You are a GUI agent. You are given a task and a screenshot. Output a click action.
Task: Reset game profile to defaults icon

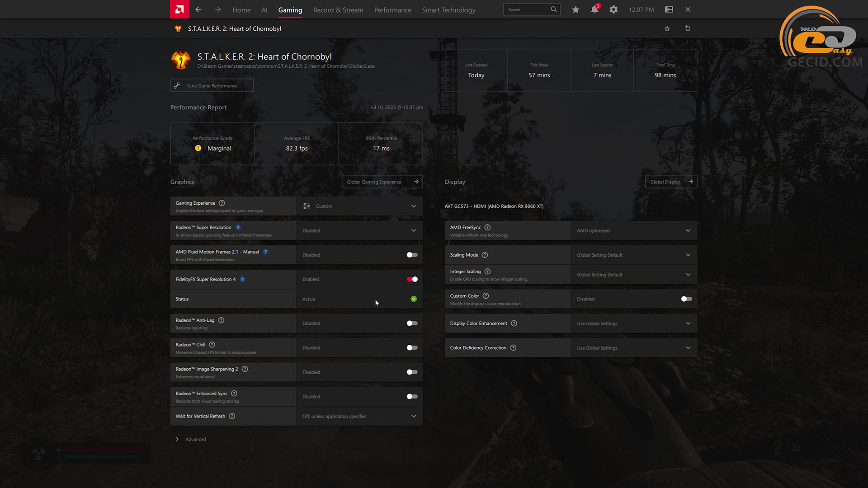point(688,28)
